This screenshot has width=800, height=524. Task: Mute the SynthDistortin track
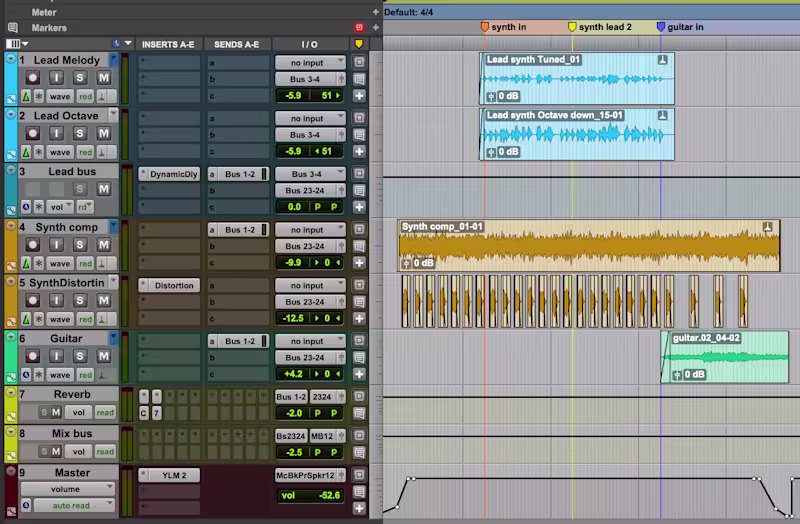point(104,301)
